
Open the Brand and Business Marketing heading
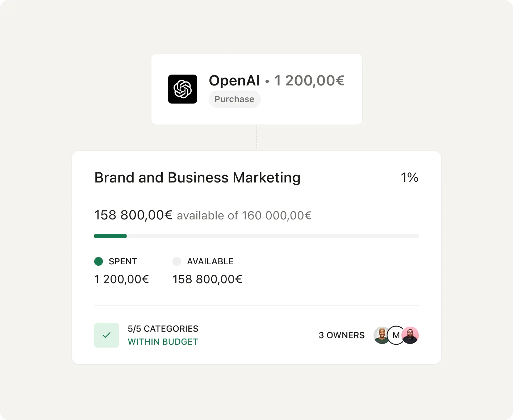[x=197, y=177]
